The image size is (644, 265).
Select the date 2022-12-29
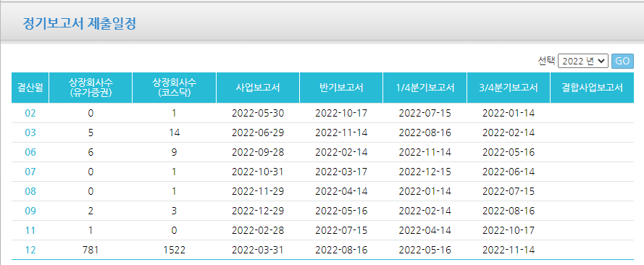258,211
